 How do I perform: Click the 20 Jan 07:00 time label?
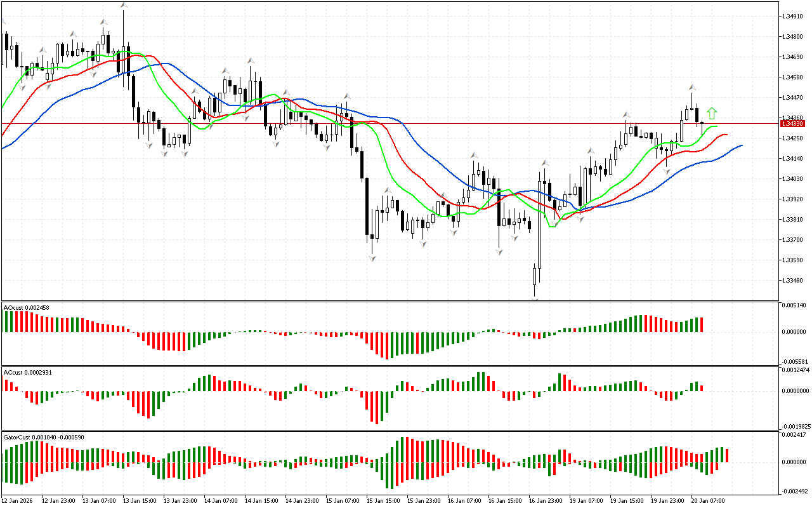(x=708, y=501)
